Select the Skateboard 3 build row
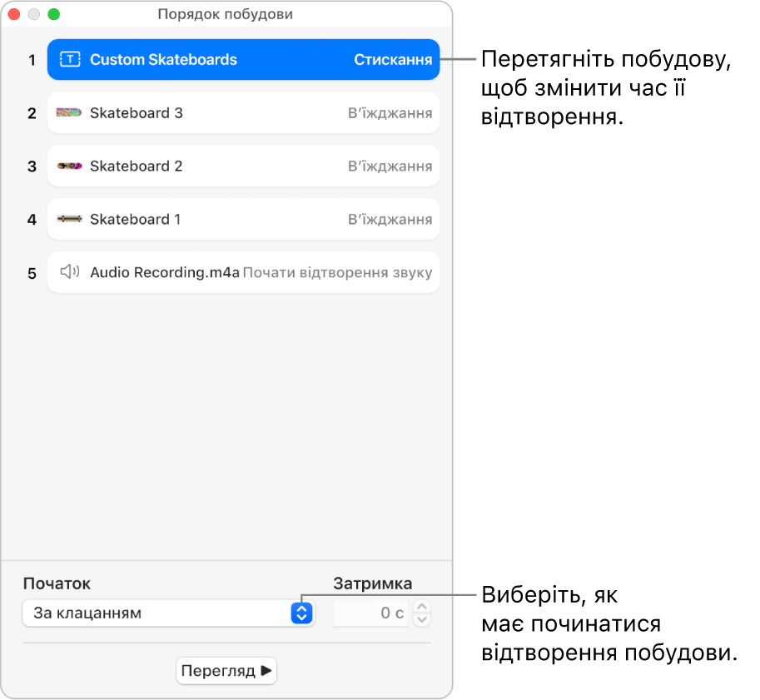The height and width of the screenshot is (700, 760). 243,113
